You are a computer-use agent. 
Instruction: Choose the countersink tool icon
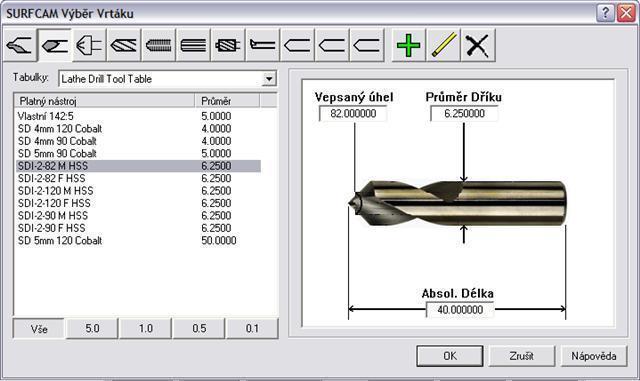pyautogui.click(x=89, y=45)
